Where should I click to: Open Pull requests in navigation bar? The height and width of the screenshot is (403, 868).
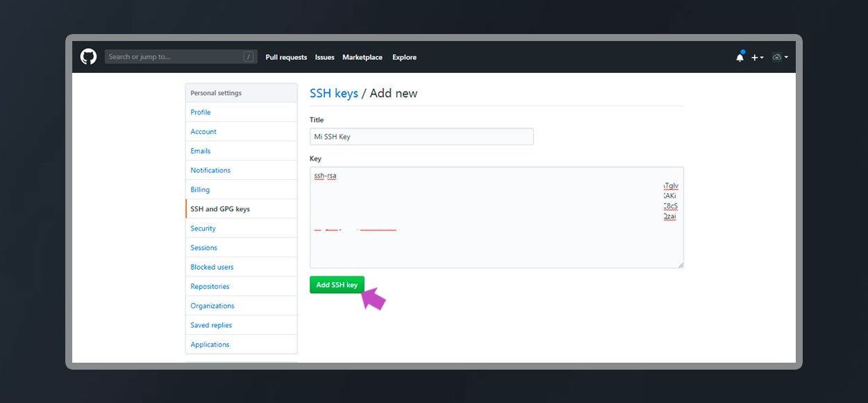[286, 58]
